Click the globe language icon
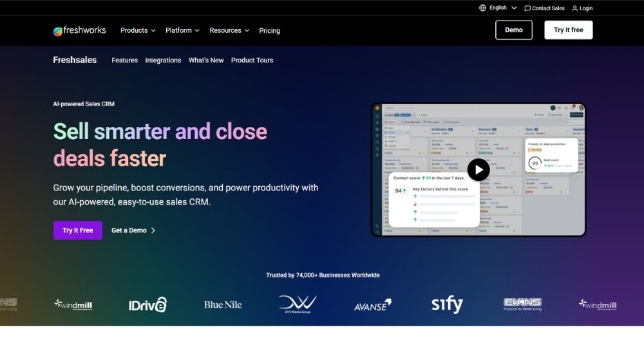Viewport: 644px width, 354px height. (x=482, y=8)
